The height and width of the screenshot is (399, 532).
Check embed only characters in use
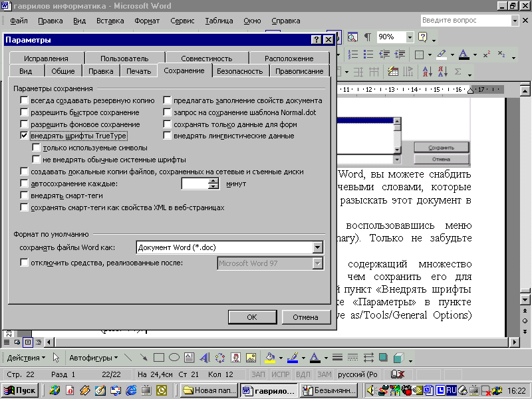point(36,148)
